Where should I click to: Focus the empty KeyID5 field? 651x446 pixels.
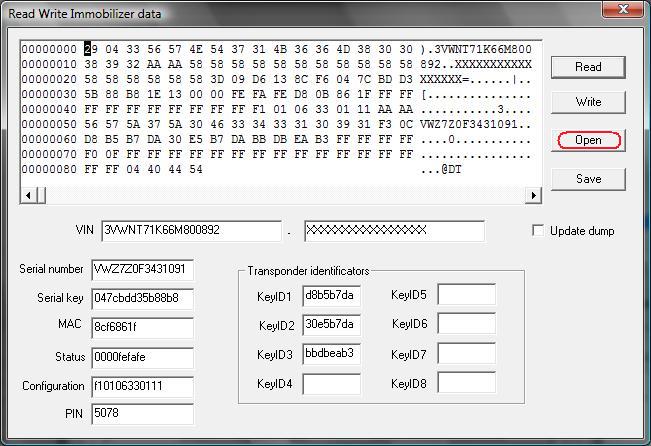(x=467, y=294)
